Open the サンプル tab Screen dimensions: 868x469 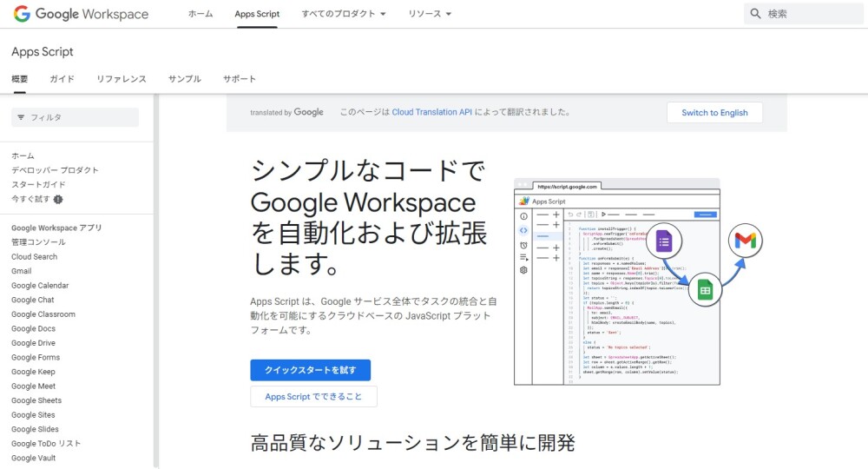(x=184, y=79)
